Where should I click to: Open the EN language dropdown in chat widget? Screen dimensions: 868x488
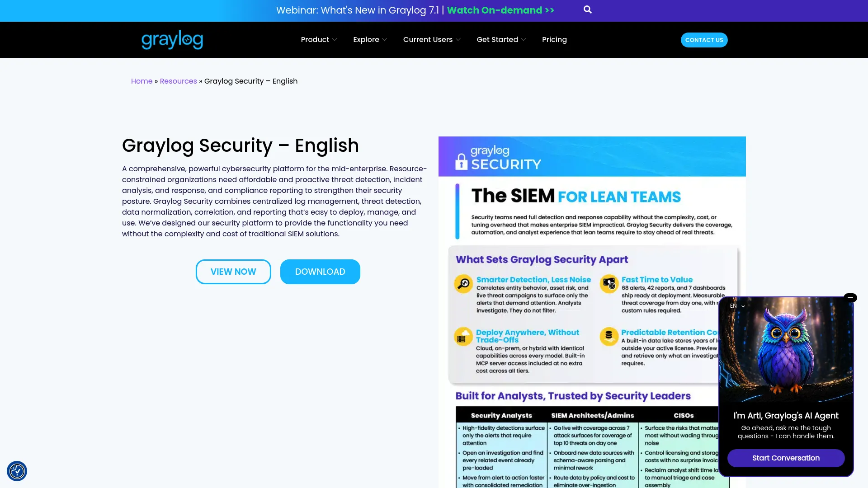click(737, 306)
